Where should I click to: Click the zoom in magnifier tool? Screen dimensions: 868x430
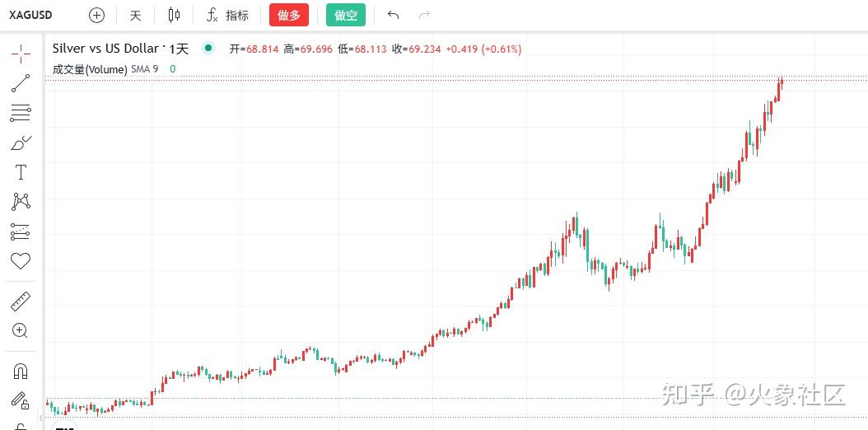[x=21, y=330]
